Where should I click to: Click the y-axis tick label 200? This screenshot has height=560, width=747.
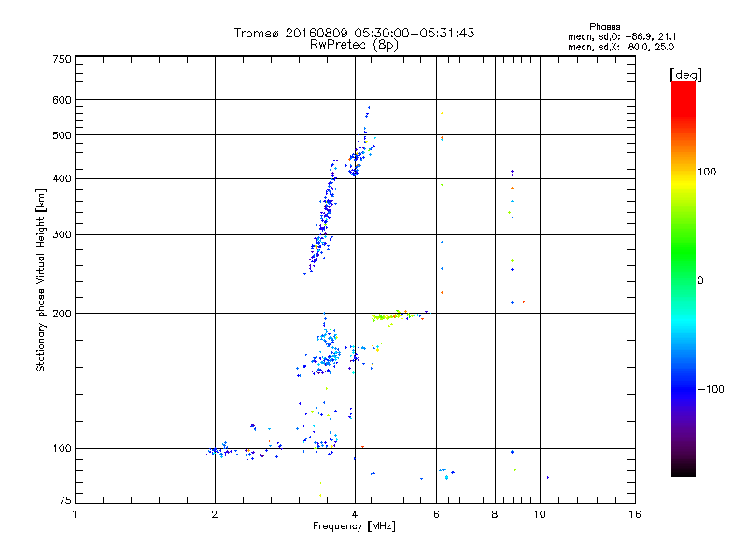coord(62,314)
